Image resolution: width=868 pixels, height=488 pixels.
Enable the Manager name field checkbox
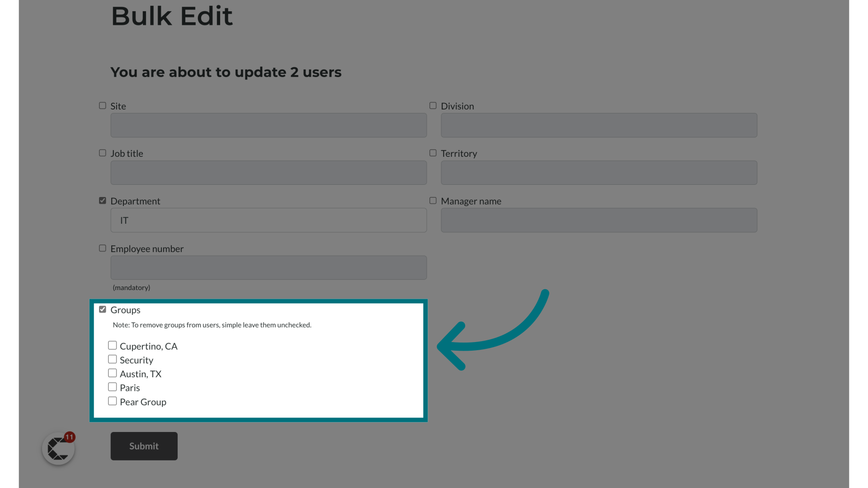(x=433, y=200)
